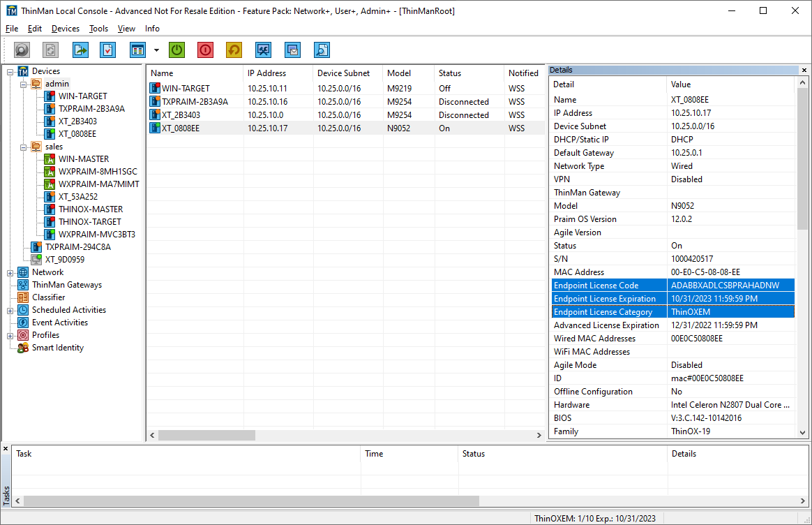Sort device list by Device Subnet column
This screenshot has height=525, width=812.
(x=348, y=73)
